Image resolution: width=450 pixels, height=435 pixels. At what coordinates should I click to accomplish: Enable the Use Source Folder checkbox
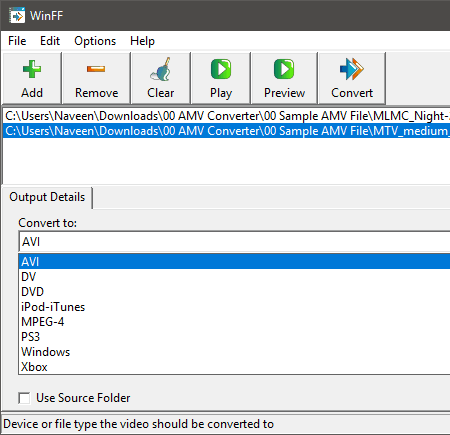(24, 398)
